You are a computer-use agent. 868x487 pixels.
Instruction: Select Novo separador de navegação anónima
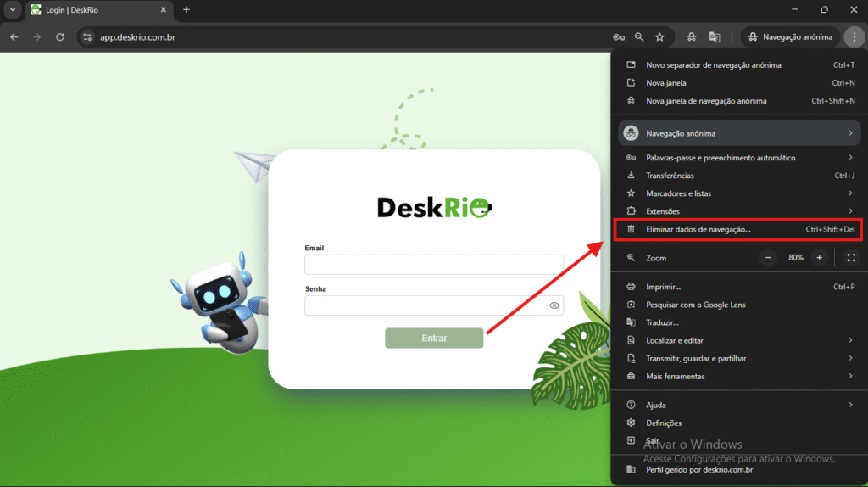(739, 64)
